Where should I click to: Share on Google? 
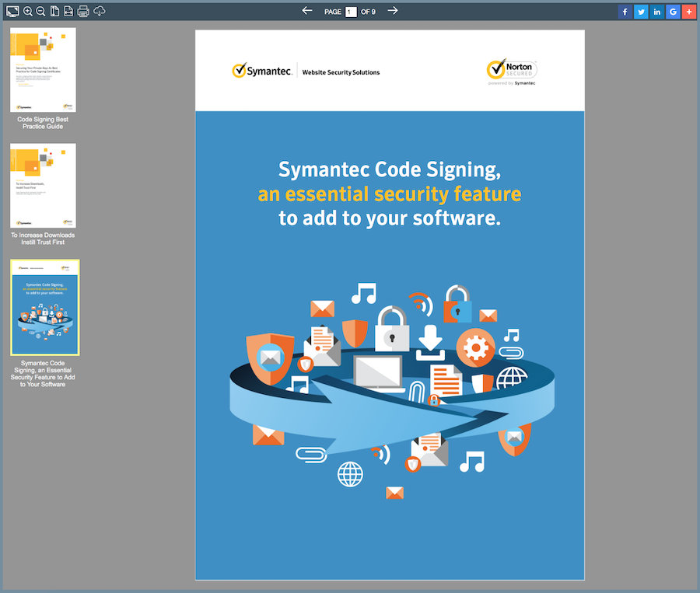point(673,12)
